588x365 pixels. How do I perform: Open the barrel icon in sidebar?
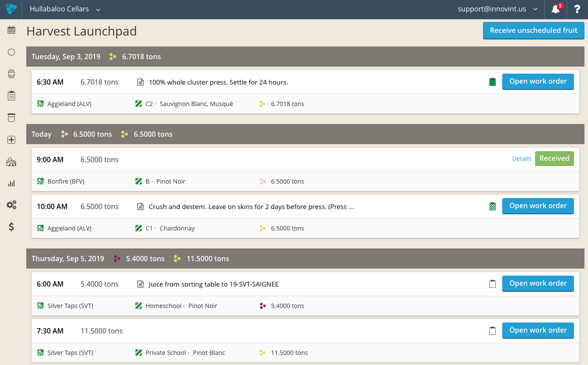[x=11, y=74]
